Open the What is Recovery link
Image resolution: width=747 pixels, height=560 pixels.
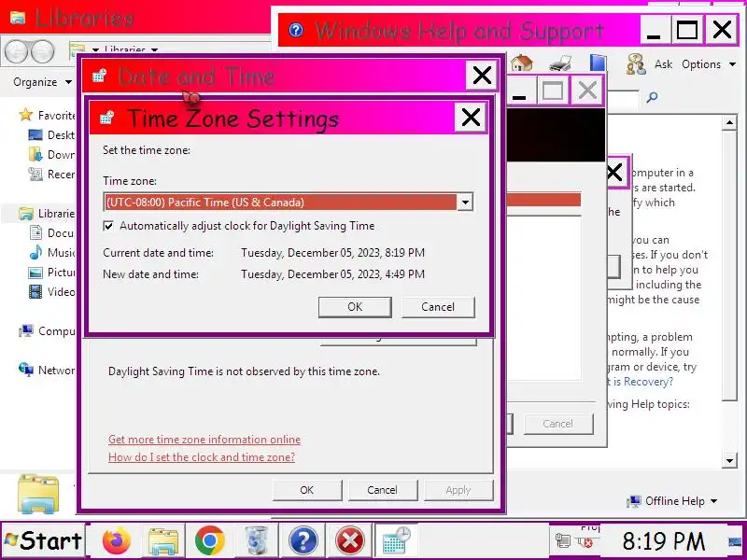pos(641,382)
